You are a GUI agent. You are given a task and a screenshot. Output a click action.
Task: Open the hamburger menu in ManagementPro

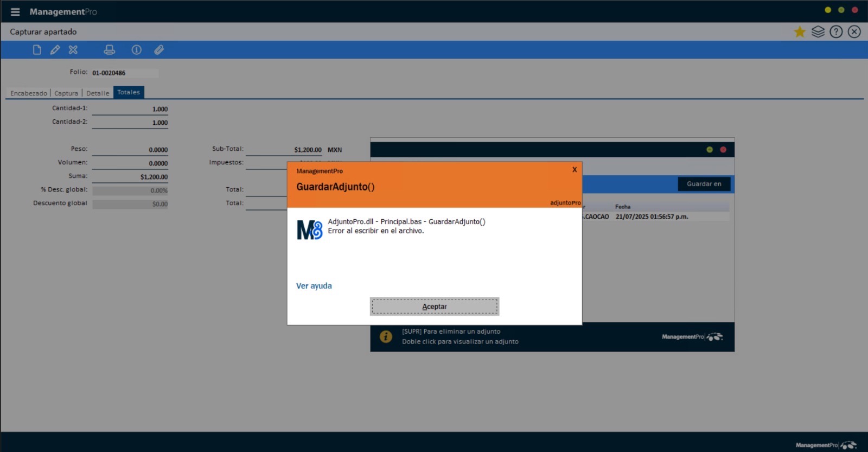pos(15,12)
